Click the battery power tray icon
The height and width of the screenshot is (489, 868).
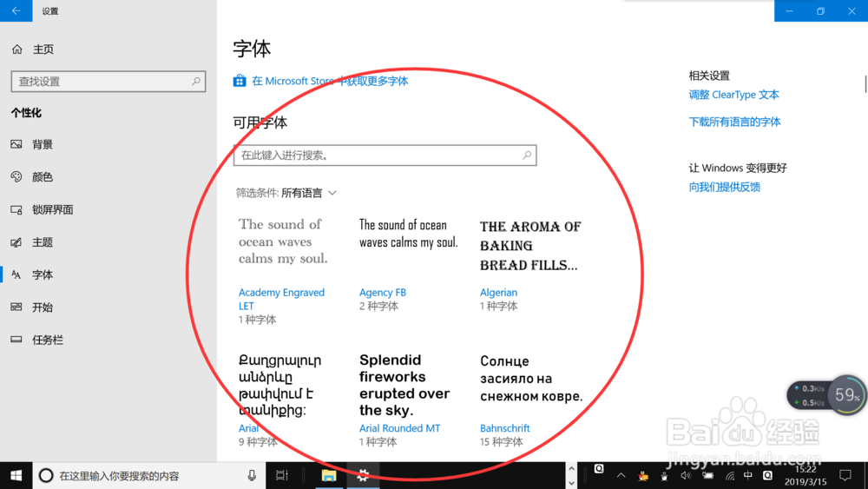click(708, 476)
